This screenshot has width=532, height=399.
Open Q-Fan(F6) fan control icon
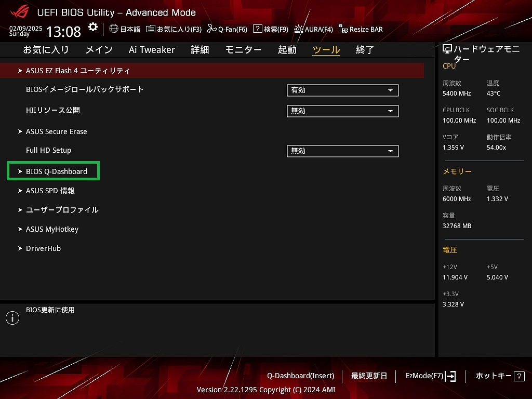point(212,29)
